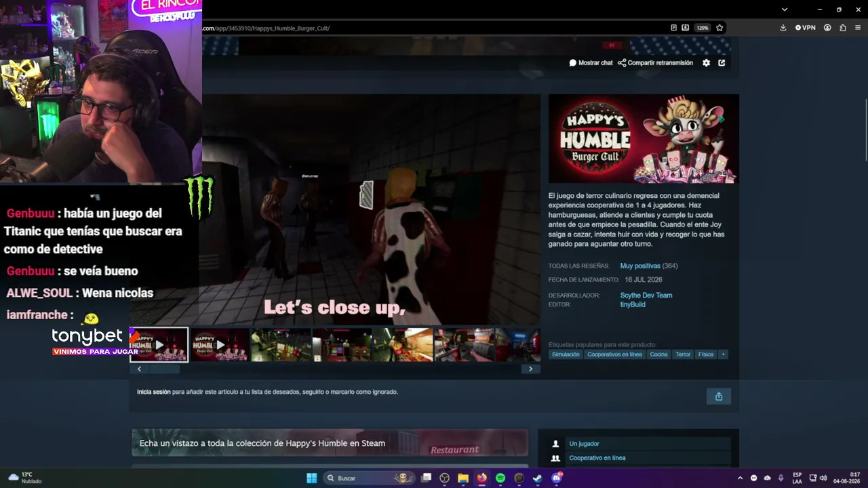This screenshot has width=868, height=488.
Task: Open the volume tray icon
Action: 823,478
